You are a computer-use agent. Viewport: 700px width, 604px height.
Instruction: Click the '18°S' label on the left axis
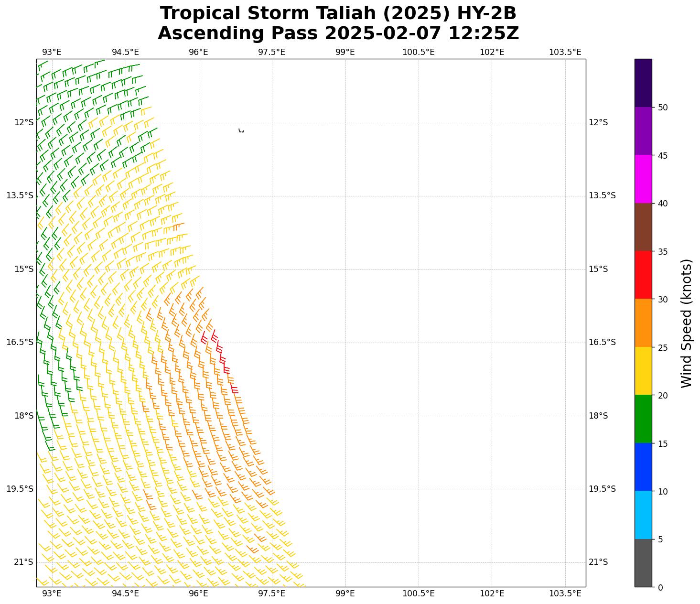pyautogui.click(x=24, y=416)
